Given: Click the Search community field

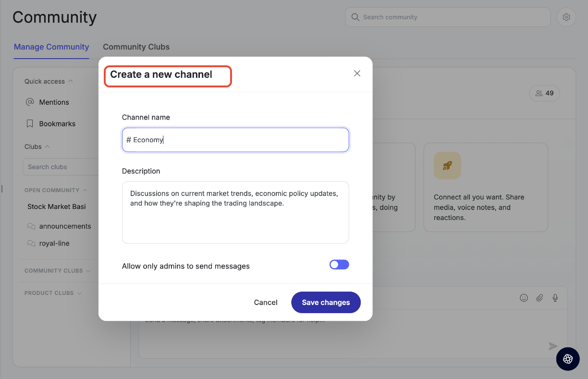Looking at the screenshot, I should click(448, 17).
